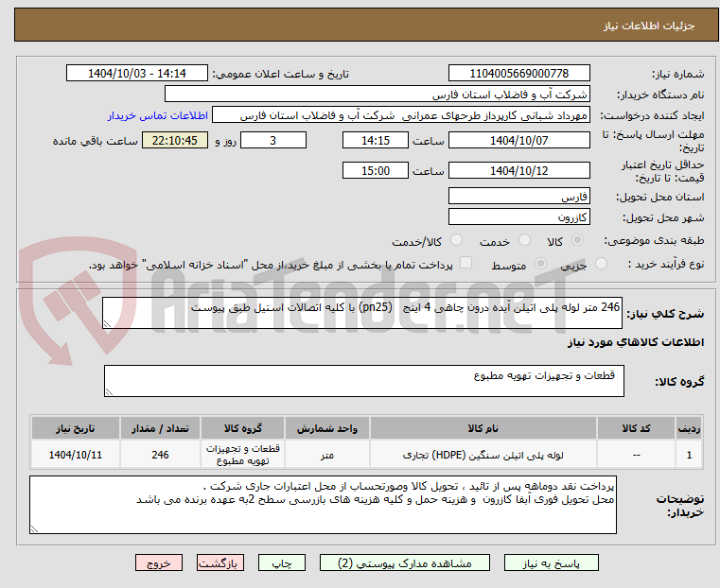Click the قطعات و تجهیزات تهویه مطبوع table cell
Screen dimensions: 720x588
(x=242, y=455)
